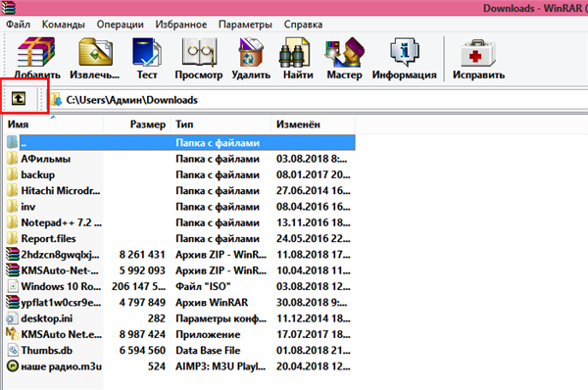
Task: Open the Просмотр (View) tool
Action: coord(199,53)
